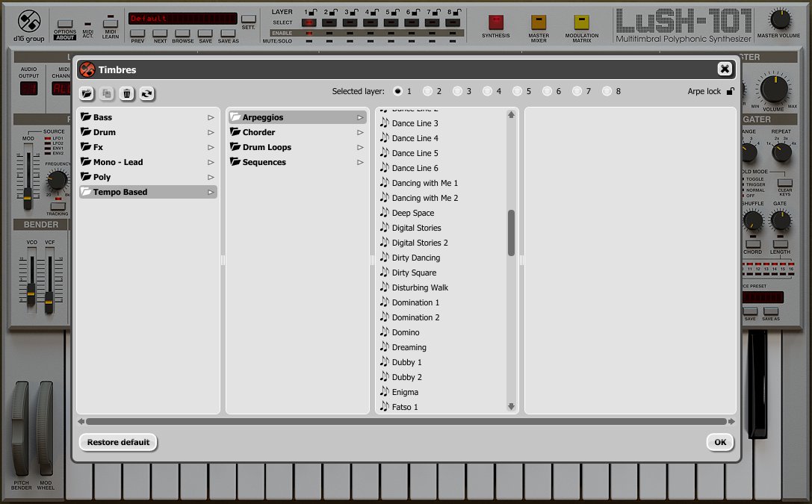Image resolution: width=812 pixels, height=504 pixels.
Task: Toggle the padlock icon for layer 2
Action: tap(333, 11)
